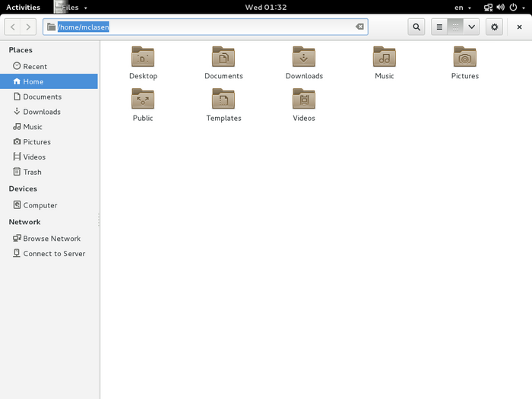Select Recent in the Places sidebar
This screenshot has width=532, height=399.
(34, 66)
